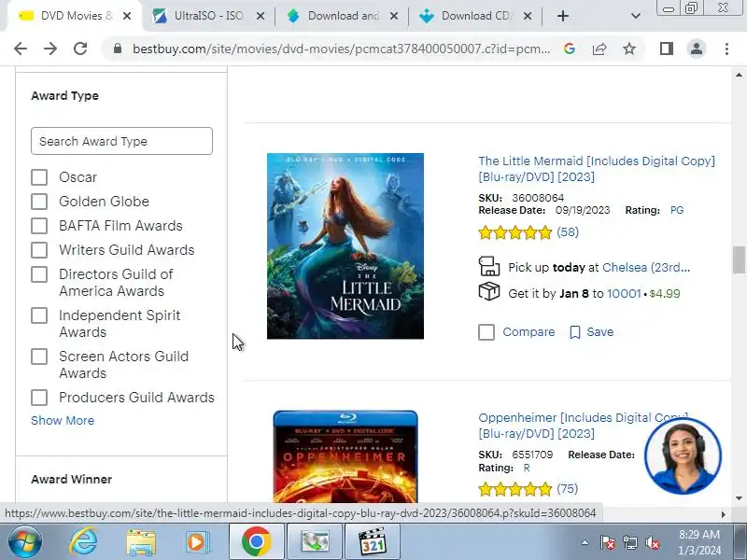747x560 pixels.
Task: Share this page via share icon
Action: pyautogui.click(x=599, y=49)
